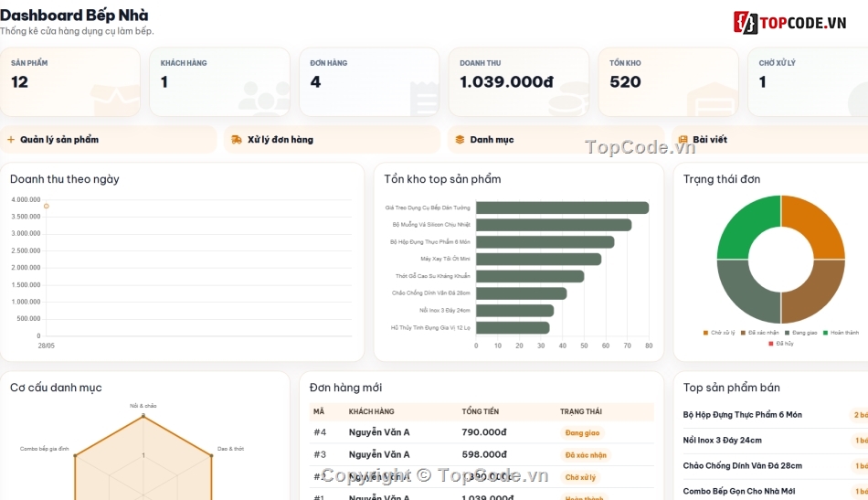Click Chảo Chống Dính Vân Đá 28cm in top-selling list
Image resolution: width=868 pixels, height=500 pixels.
tap(742, 465)
